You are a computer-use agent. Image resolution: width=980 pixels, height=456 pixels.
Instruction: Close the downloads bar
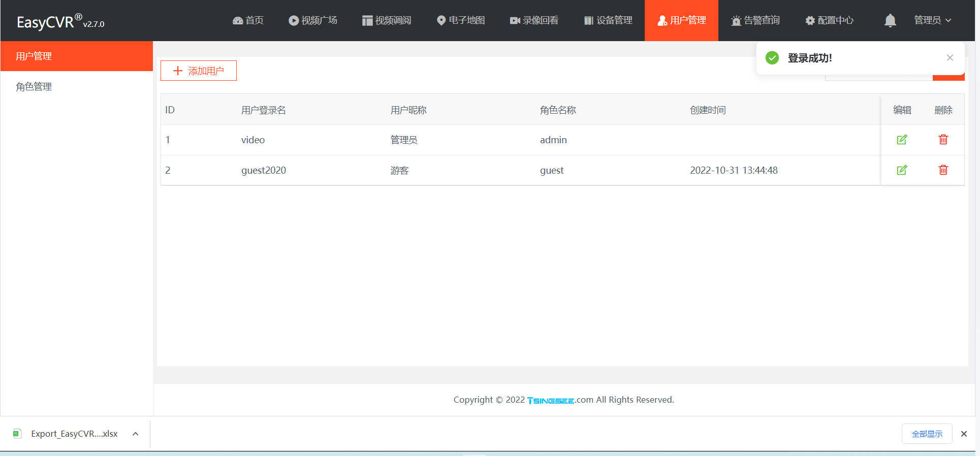[964, 434]
